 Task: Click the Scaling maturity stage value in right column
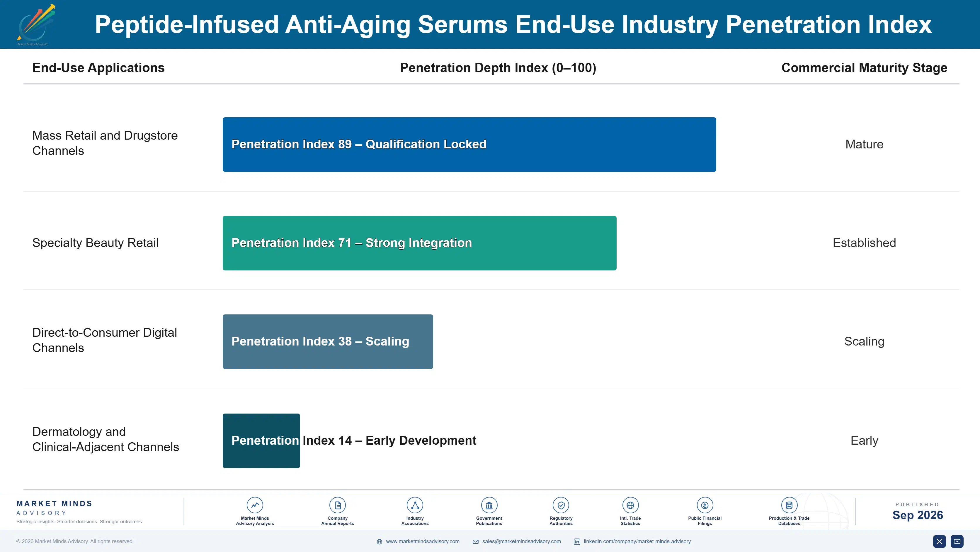864,341
